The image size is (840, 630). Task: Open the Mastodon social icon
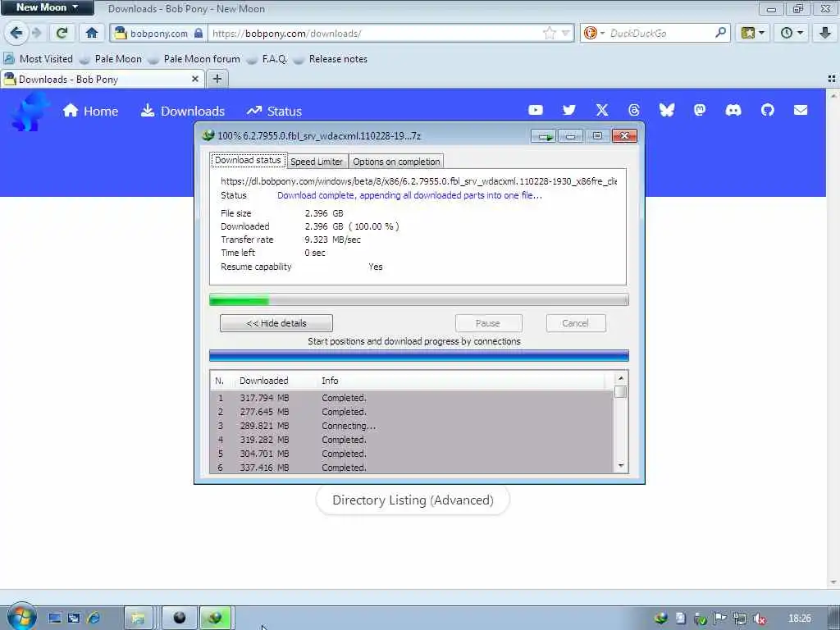(x=700, y=111)
